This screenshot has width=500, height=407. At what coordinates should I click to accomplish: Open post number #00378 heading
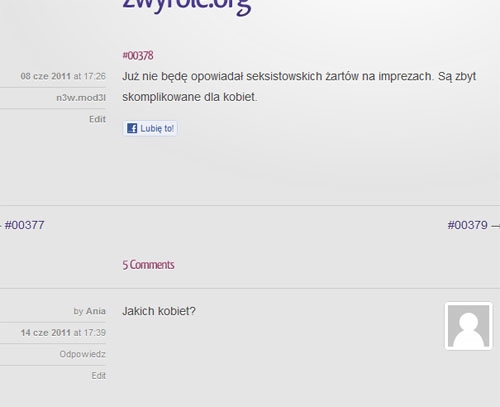tap(138, 55)
